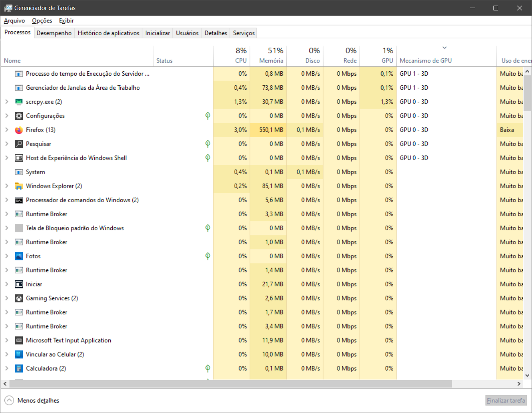Click the Gaming Services Xbox icon
Viewport: 532px width, 413px height.
click(x=19, y=298)
